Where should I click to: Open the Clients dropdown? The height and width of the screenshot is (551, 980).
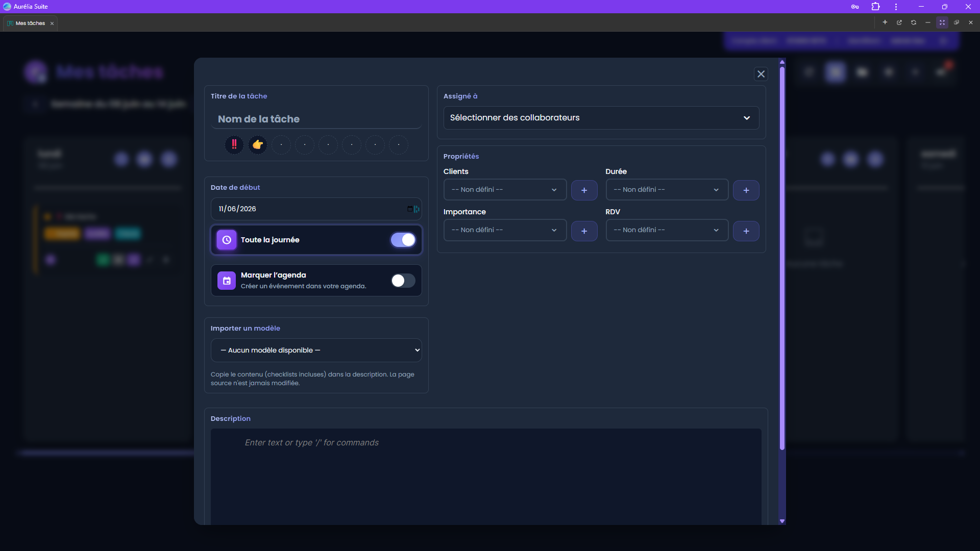[x=505, y=190]
